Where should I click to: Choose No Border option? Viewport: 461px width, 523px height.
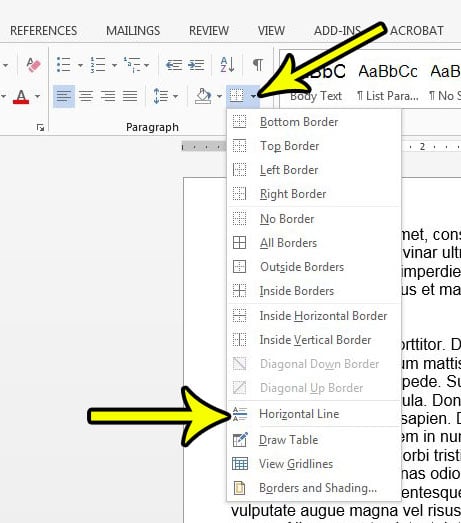click(314, 219)
